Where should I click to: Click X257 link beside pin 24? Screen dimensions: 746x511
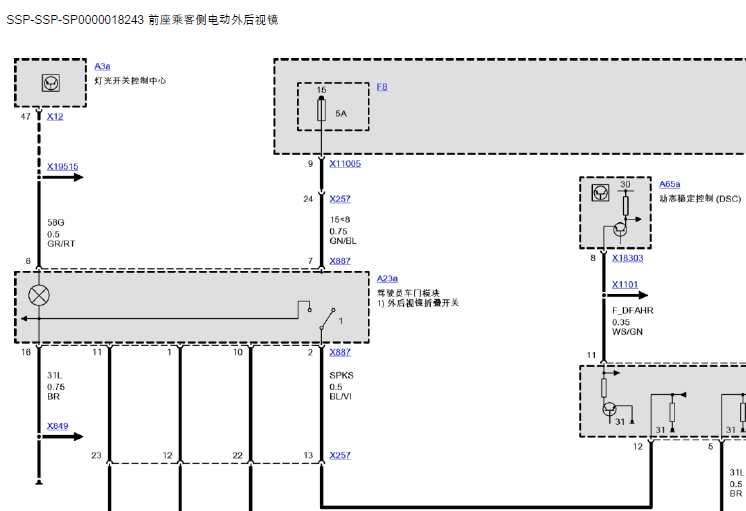point(340,199)
